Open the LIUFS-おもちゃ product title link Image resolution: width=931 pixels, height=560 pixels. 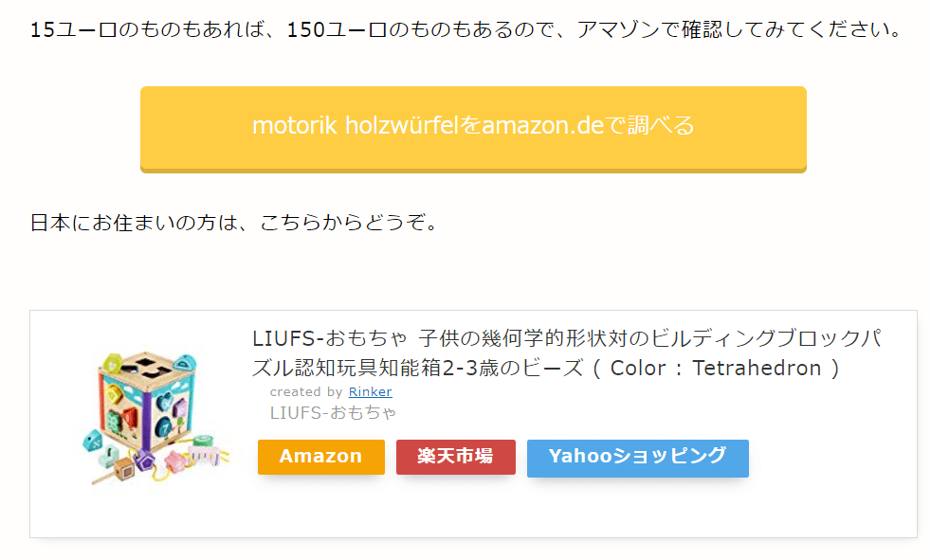(566, 353)
